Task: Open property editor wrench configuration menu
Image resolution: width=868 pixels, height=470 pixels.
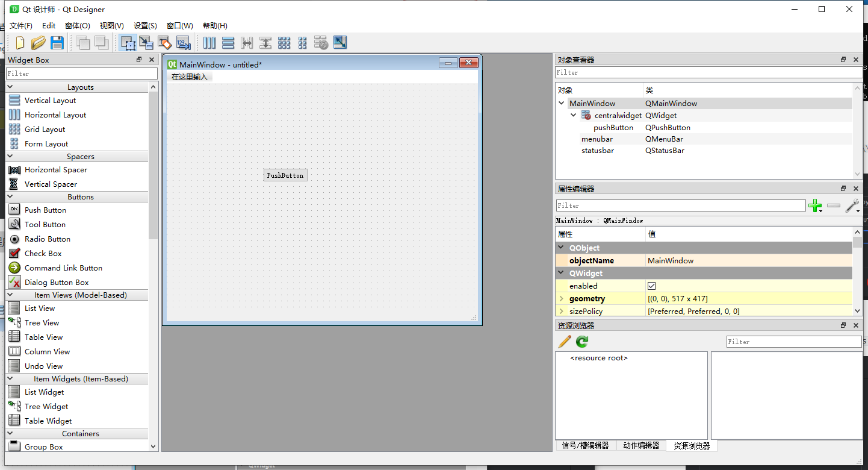Action: (852, 206)
